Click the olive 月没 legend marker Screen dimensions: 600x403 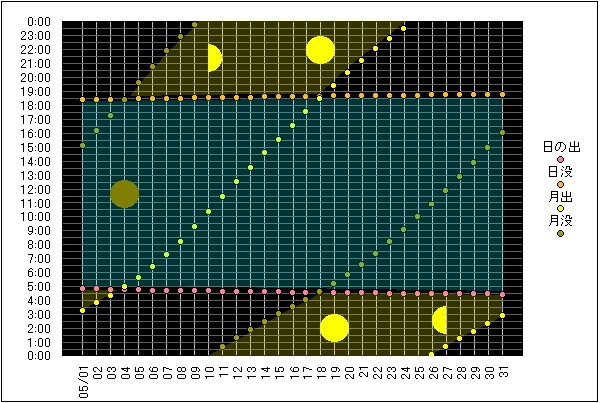560,234
